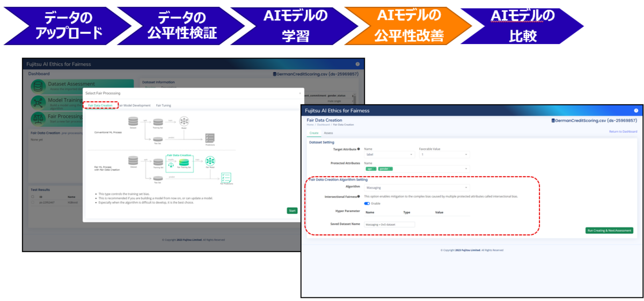Switch to the Fair Tuning tab
Screen dimensions: 644x301
(x=164, y=105)
